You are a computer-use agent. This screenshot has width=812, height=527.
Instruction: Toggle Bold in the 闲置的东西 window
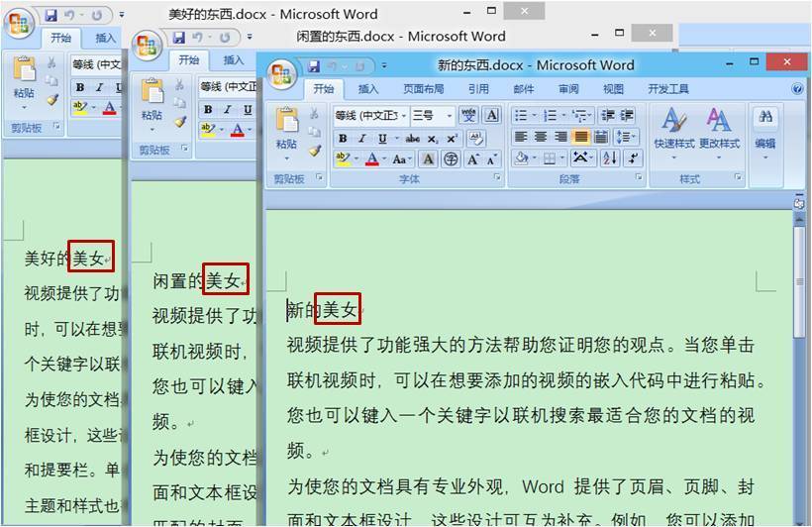coord(208,109)
